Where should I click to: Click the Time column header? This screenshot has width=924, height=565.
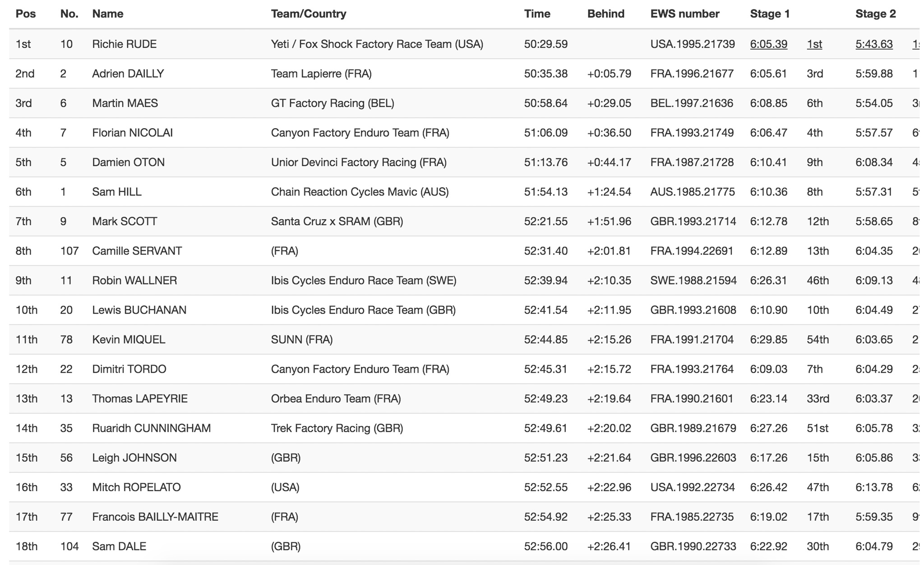[537, 14]
